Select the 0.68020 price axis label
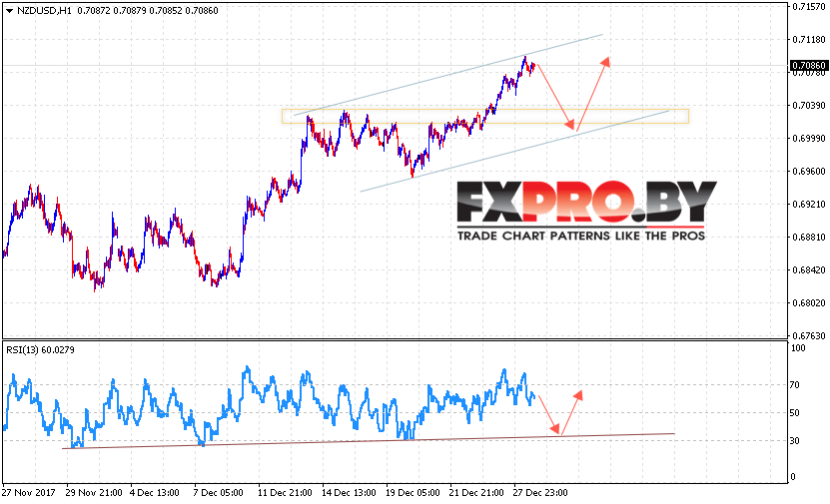Screen dimensions: 830x504 809,303
